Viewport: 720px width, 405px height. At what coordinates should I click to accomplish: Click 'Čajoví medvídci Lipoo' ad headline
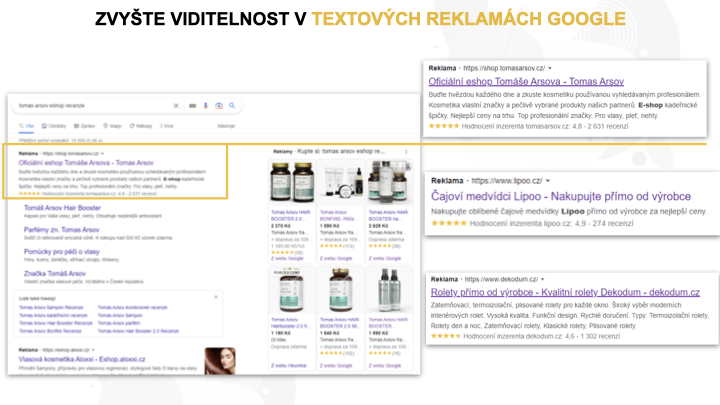click(x=561, y=197)
